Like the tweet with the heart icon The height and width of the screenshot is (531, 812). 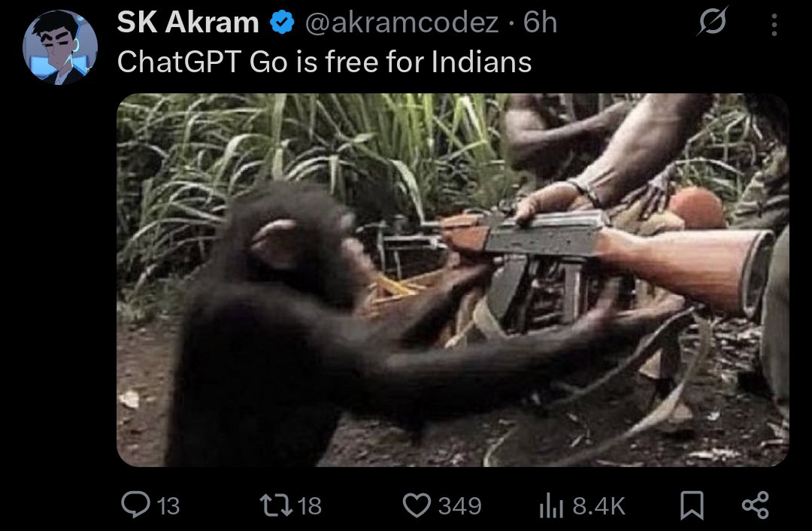(417, 505)
